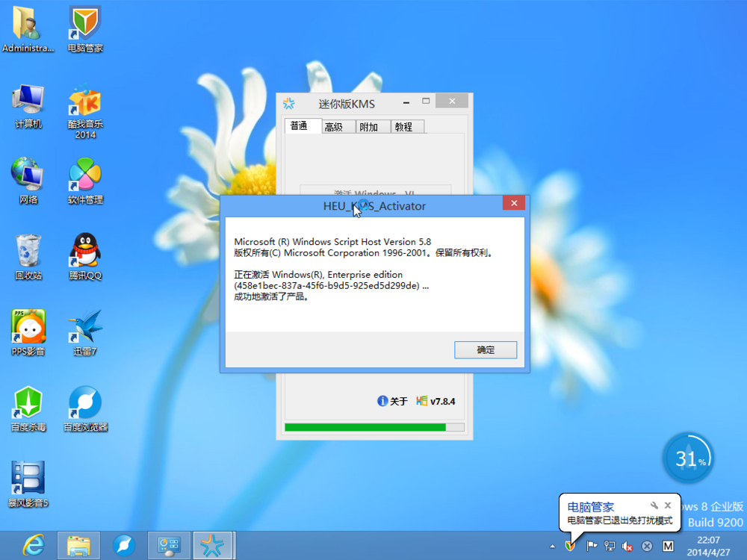Open Internet Explorer from taskbar
This screenshot has height=560, width=747.
coord(34,546)
